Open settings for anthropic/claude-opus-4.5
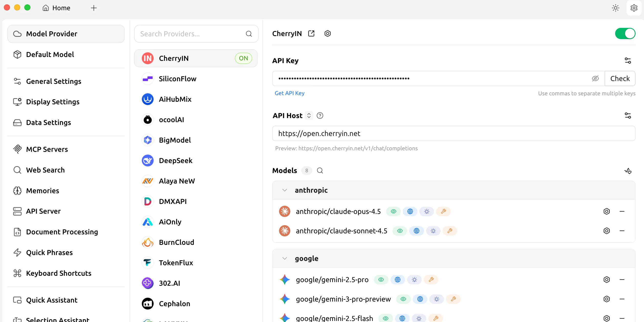644x322 pixels. 607,211
